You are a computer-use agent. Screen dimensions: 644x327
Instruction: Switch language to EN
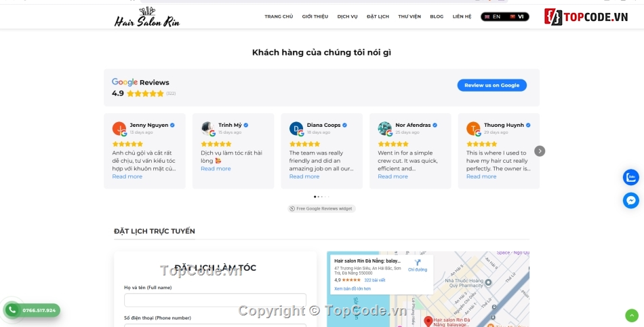(492, 17)
